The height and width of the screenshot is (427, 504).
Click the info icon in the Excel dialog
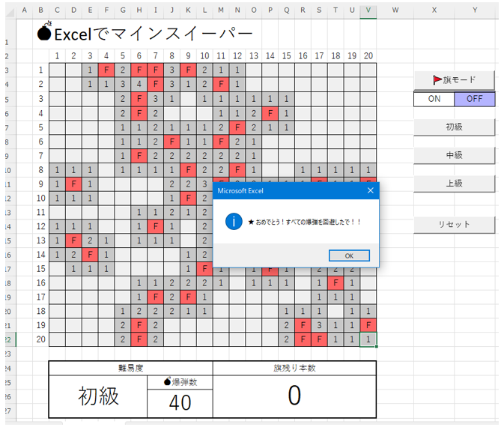234,222
